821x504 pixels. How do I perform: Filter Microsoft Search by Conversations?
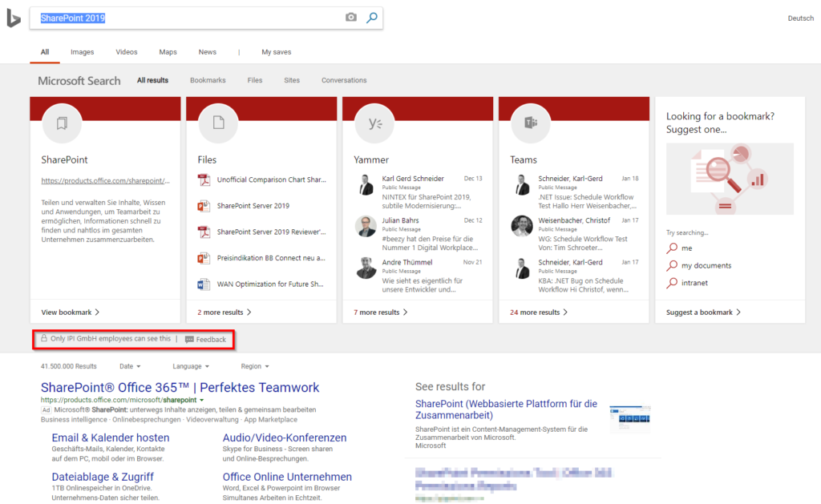point(344,80)
